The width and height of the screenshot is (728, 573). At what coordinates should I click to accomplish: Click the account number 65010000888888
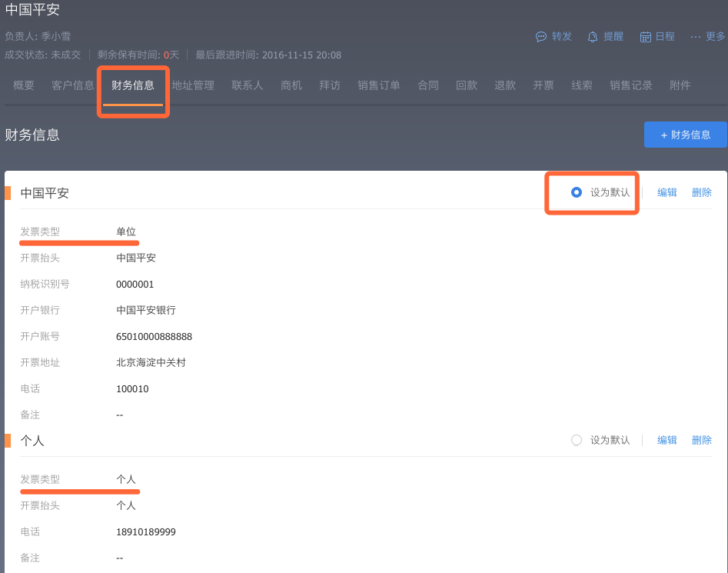(x=155, y=337)
